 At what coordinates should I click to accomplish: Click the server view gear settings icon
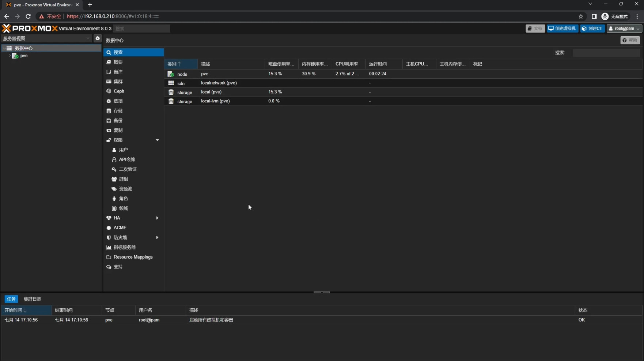[98, 38]
